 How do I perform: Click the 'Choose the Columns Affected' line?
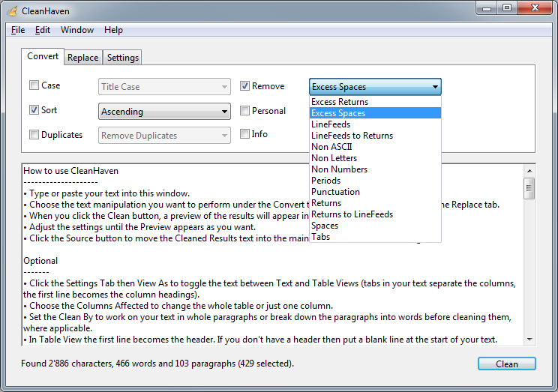point(178,306)
